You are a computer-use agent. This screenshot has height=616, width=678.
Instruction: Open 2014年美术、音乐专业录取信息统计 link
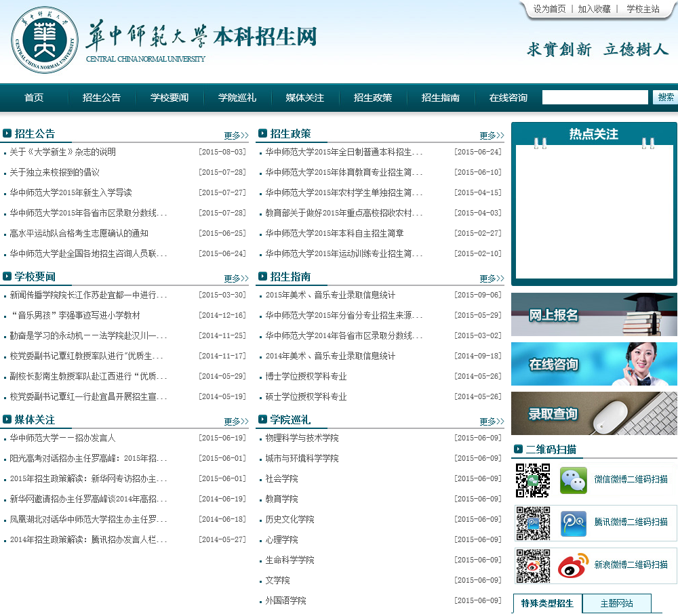(x=330, y=356)
